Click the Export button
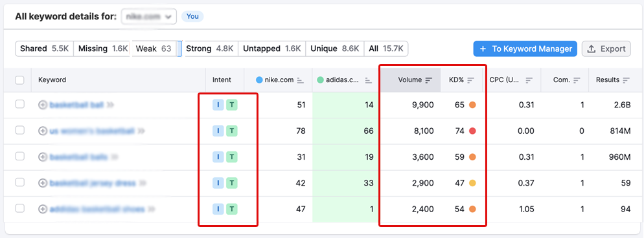 606,49
